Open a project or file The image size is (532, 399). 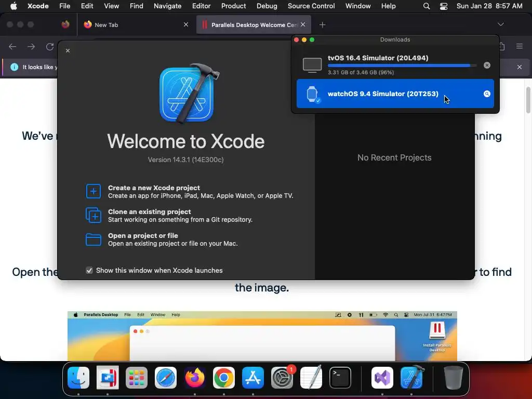click(x=162, y=240)
